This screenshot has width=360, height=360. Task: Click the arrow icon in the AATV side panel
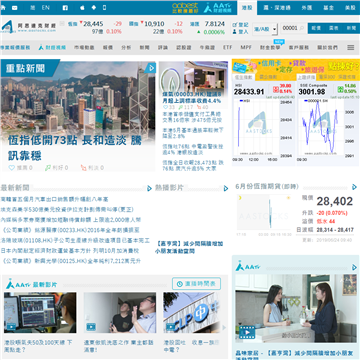click(354, 267)
